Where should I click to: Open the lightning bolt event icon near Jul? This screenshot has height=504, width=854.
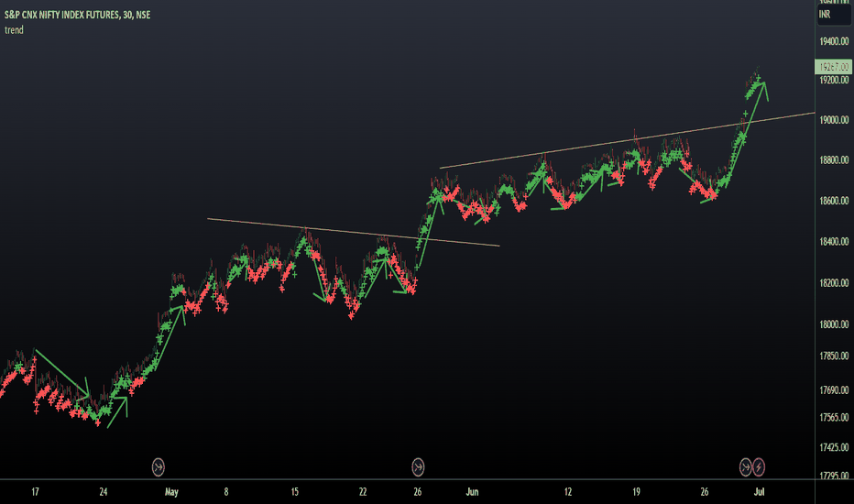(759, 467)
